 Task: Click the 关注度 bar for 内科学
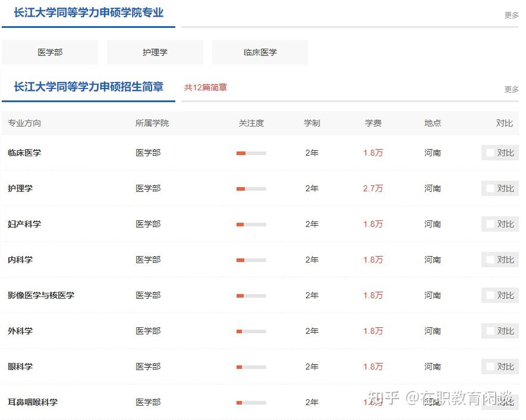point(251,260)
